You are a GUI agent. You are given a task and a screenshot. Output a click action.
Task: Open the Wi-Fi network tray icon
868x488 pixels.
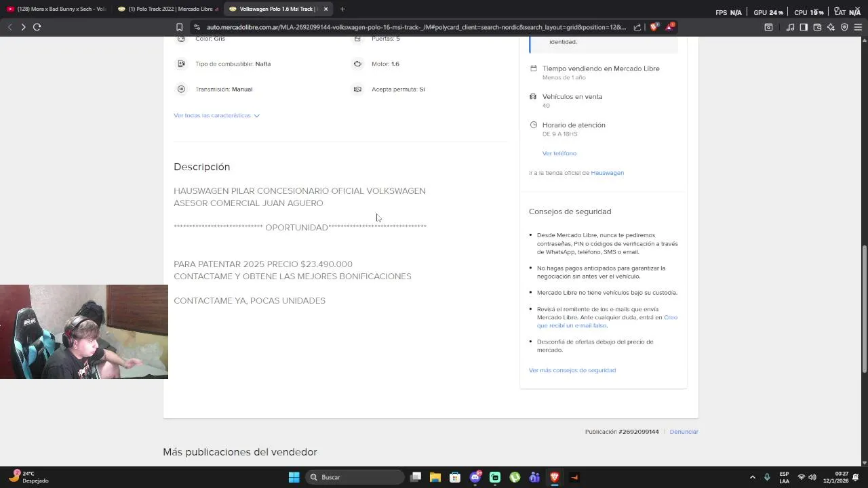[x=802, y=477]
